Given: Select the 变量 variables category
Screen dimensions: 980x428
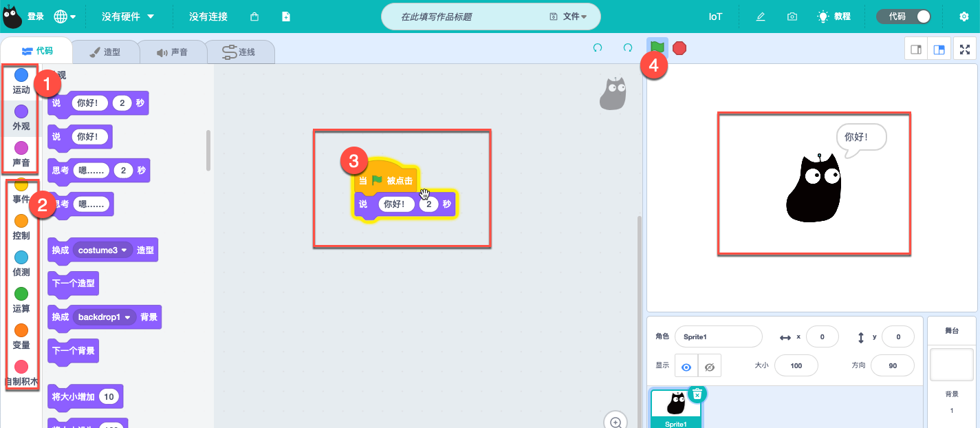Looking at the screenshot, I should click(21, 336).
